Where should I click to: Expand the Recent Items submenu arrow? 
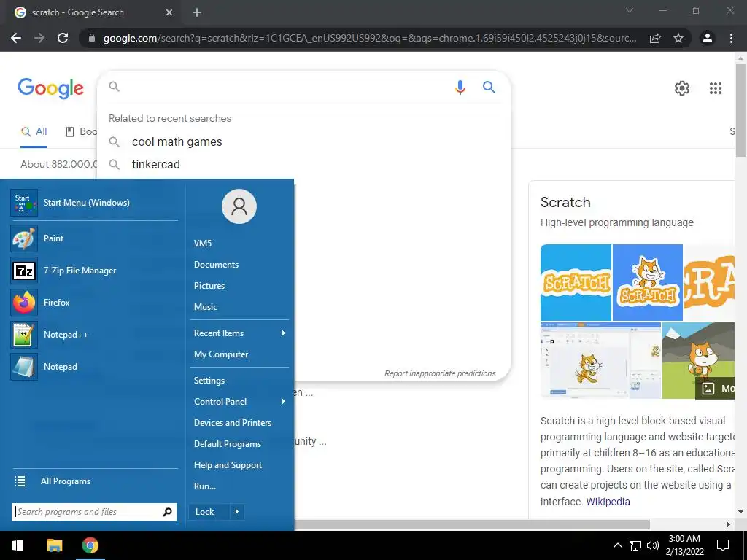(x=284, y=332)
